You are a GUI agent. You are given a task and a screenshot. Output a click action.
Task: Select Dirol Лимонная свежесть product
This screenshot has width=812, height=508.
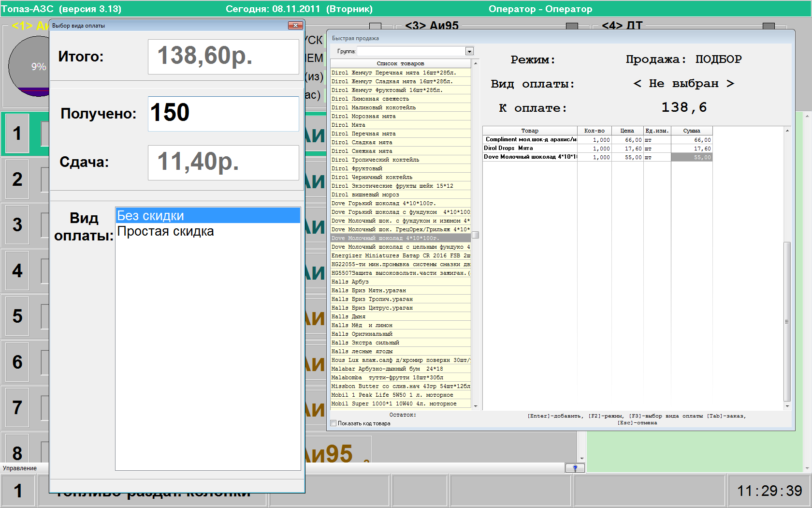pyautogui.click(x=401, y=99)
